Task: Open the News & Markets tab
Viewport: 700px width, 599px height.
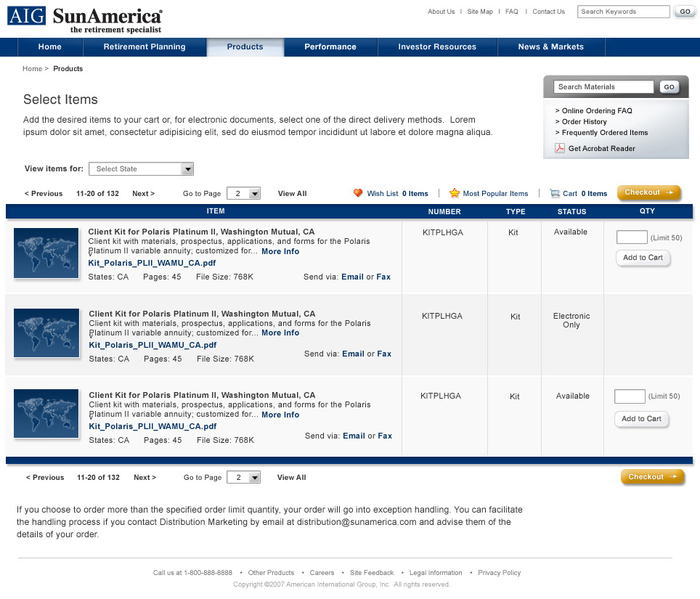Action: coord(551,47)
